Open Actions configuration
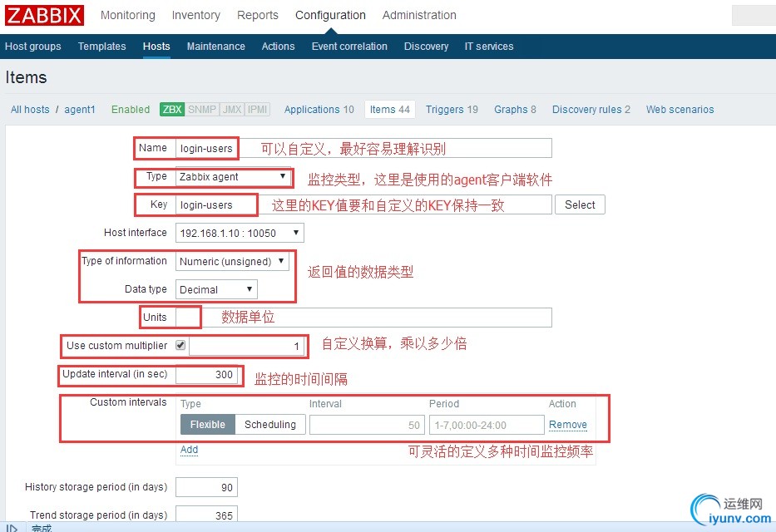776x532 pixels. [x=278, y=47]
